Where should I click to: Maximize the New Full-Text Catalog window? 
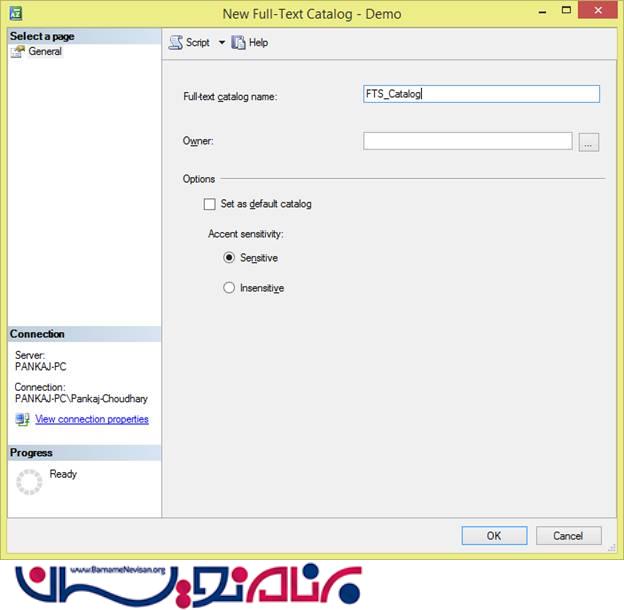[566, 10]
